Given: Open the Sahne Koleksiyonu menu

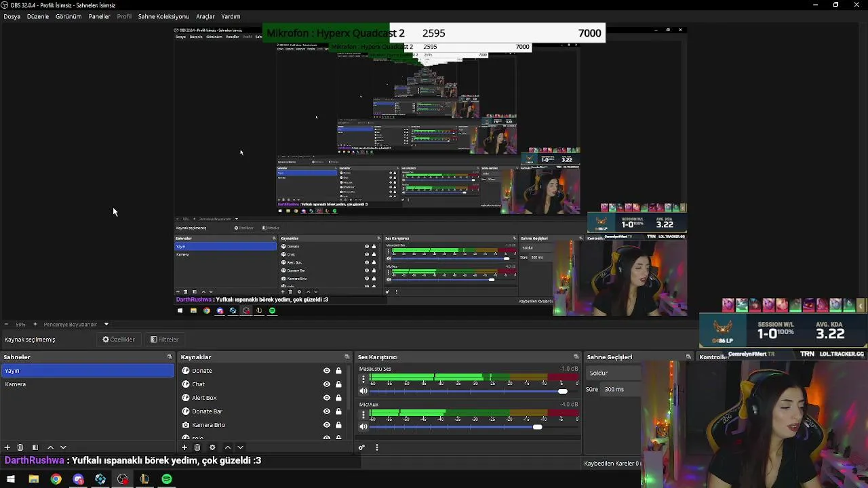Looking at the screenshot, I should tap(163, 16).
